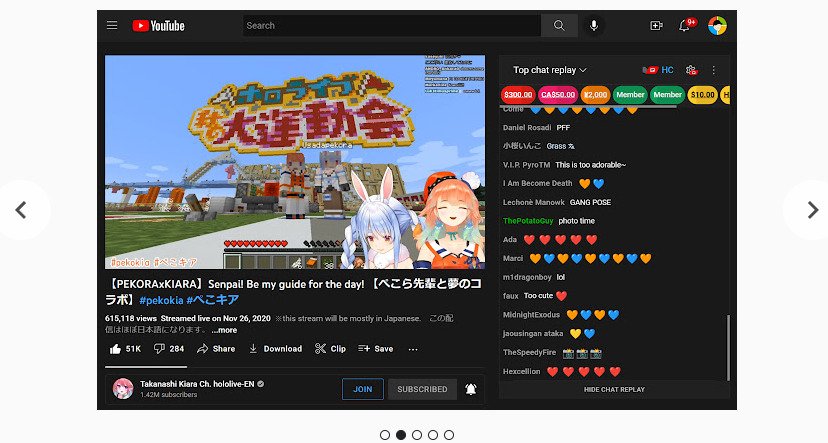
Task: Click the verified checkmark badge by channel name
Action: 260,384
